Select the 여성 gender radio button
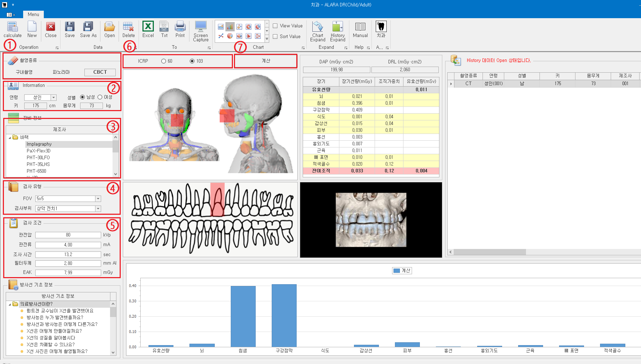The width and height of the screenshot is (641, 364). tap(100, 97)
